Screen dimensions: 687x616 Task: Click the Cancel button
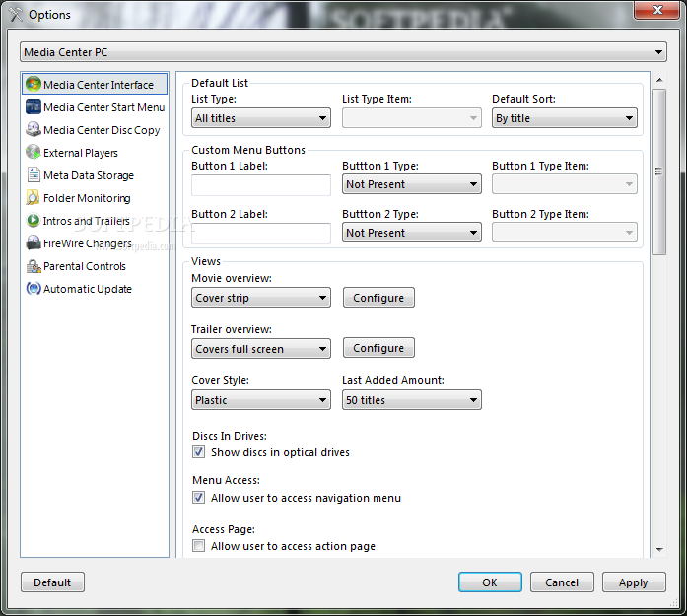tap(562, 582)
